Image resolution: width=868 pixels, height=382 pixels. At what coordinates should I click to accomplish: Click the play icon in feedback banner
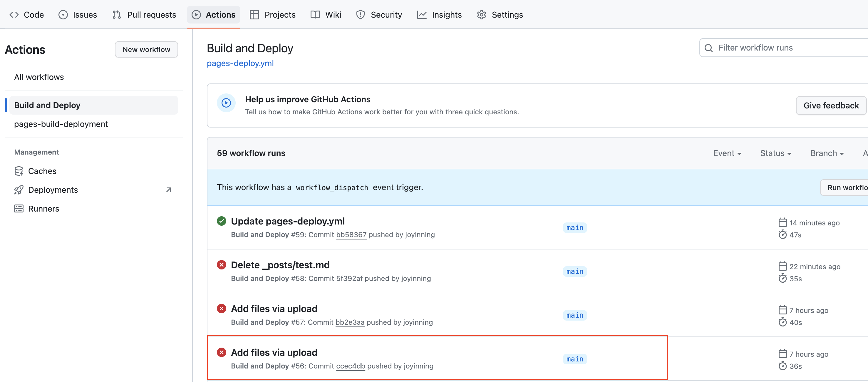pos(226,103)
